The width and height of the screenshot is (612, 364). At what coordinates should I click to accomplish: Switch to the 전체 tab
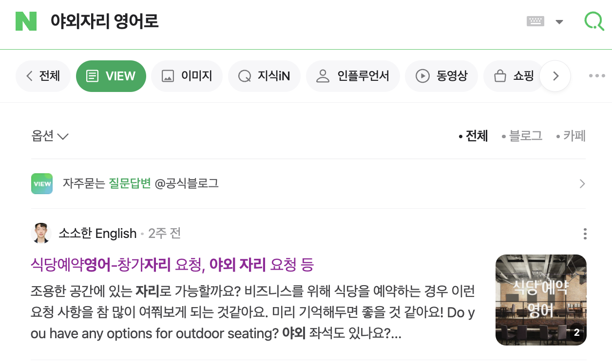click(x=43, y=76)
